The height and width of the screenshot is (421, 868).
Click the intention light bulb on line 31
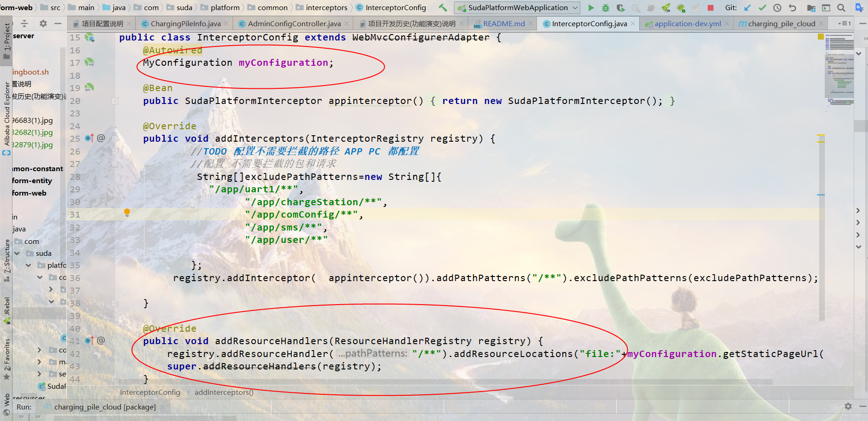point(127,213)
